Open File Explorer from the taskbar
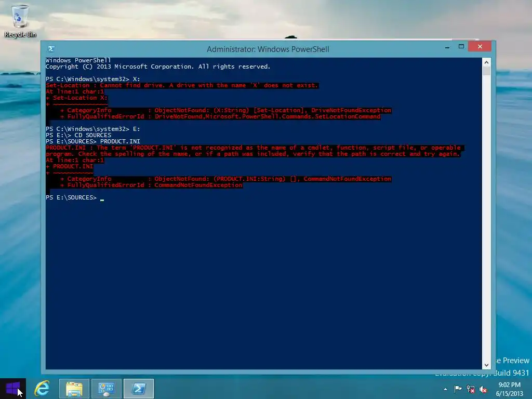The height and width of the screenshot is (399, 532). pyautogui.click(x=74, y=389)
